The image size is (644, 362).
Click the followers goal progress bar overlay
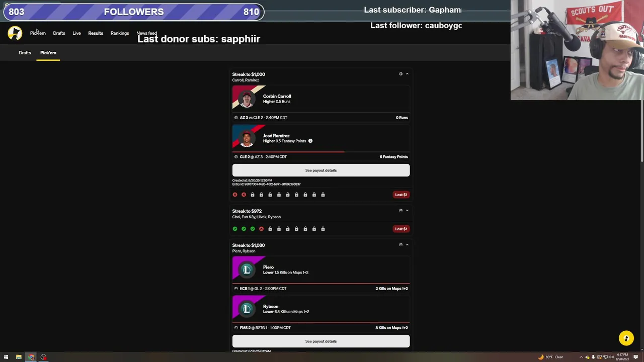134,12
